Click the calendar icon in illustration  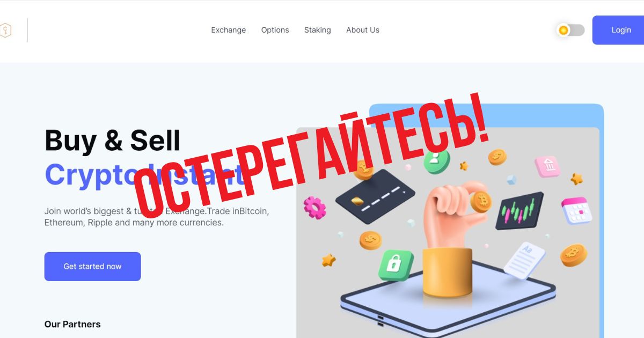pos(577,211)
